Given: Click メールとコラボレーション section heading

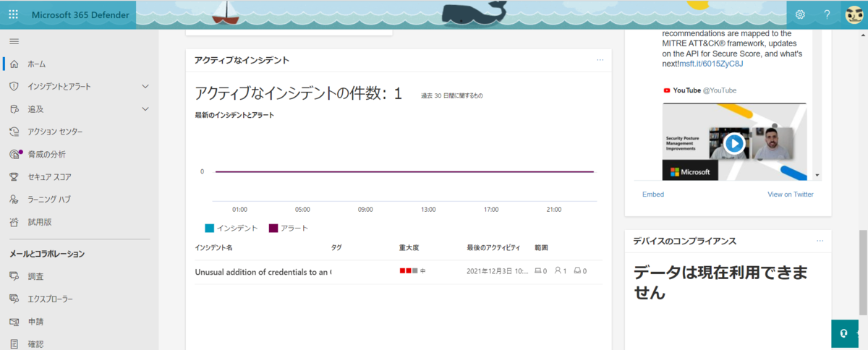Looking at the screenshot, I should pos(47,254).
